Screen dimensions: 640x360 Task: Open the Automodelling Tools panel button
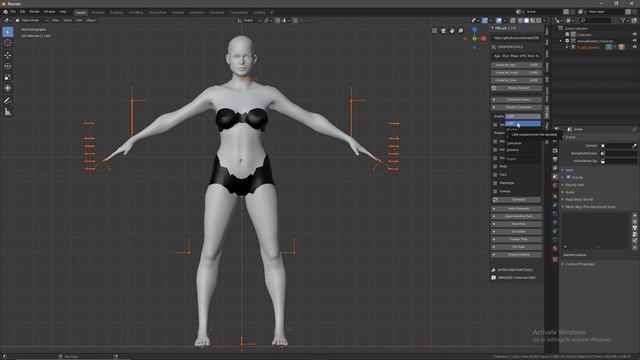[516, 216]
